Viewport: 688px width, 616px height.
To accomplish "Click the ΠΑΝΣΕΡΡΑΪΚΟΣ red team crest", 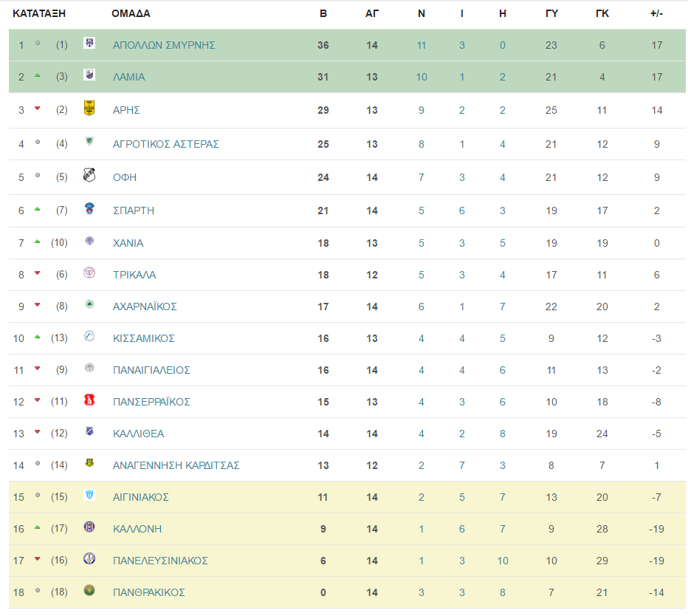I will [x=89, y=400].
